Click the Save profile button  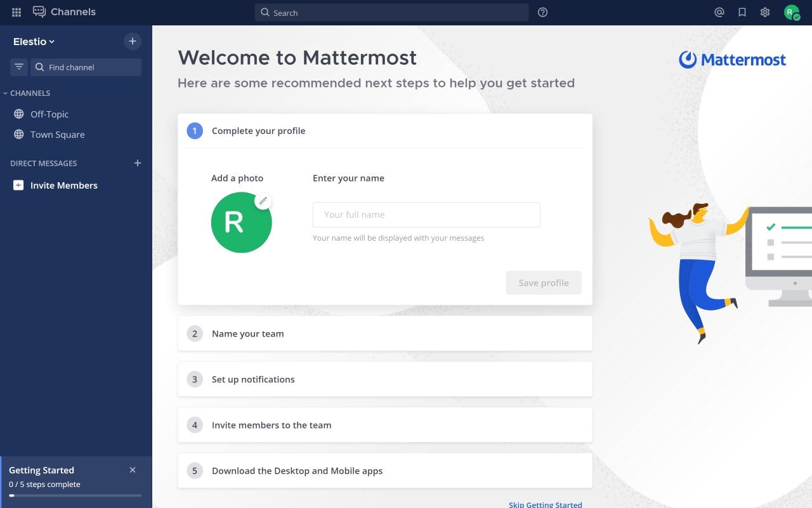tap(543, 283)
